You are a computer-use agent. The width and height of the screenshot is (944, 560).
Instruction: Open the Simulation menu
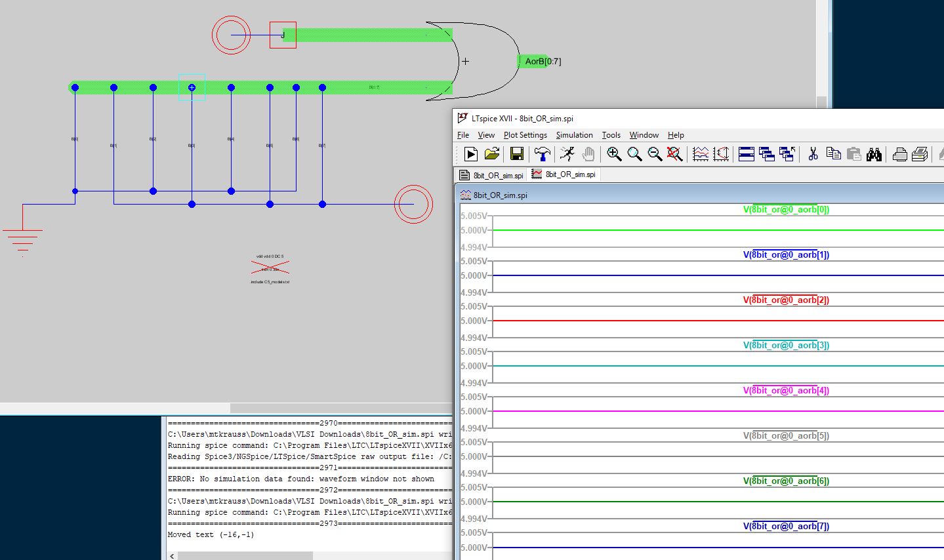tap(574, 135)
